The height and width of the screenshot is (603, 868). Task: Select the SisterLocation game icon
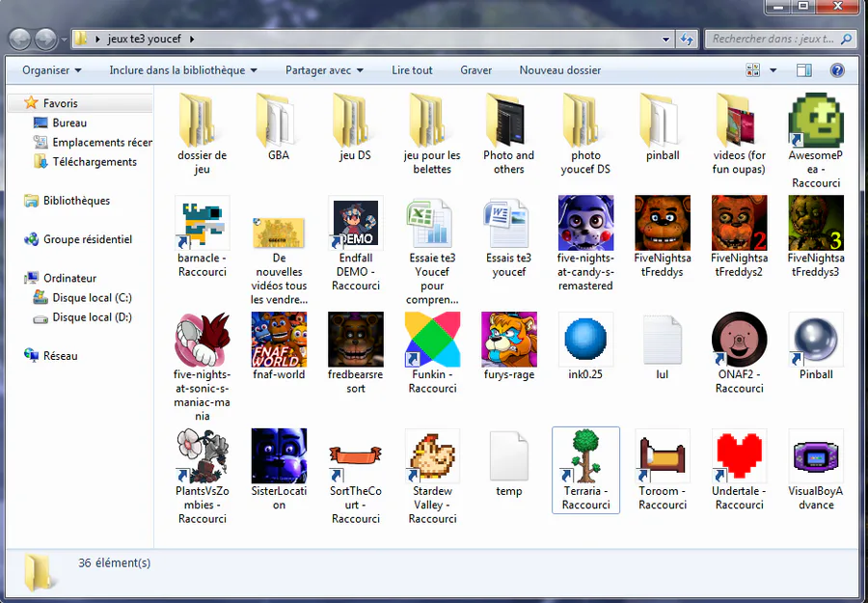point(279,455)
